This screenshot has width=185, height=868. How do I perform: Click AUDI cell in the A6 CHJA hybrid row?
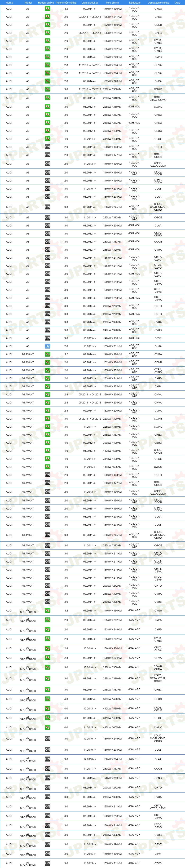coord(9,346)
